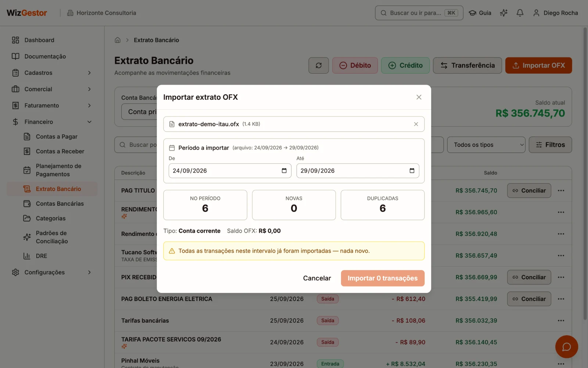Viewport: 588px width, 368px height.
Task: Click the Importar OFX button
Action: point(539,66)
